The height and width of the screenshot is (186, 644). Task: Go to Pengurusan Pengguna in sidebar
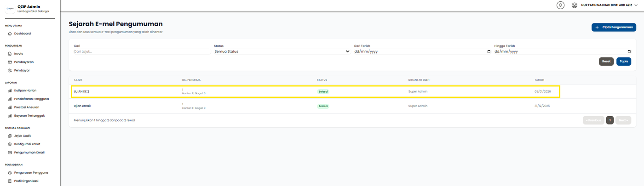coord(31,173)
